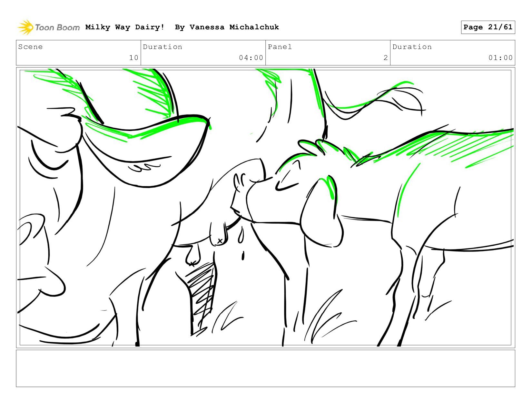
Task: Click the title 'Milky Way Dairy!'
Action: (x=125, y=27)
